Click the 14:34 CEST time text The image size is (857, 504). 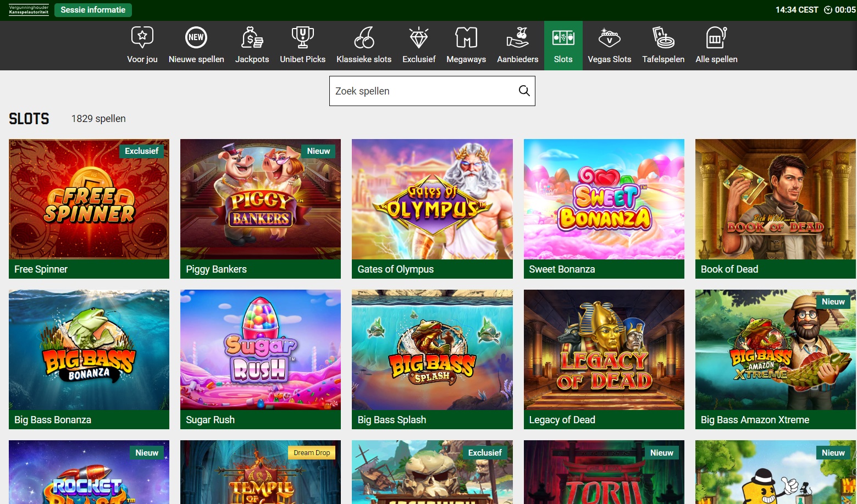pyautogui.click(x=797, y=10)
